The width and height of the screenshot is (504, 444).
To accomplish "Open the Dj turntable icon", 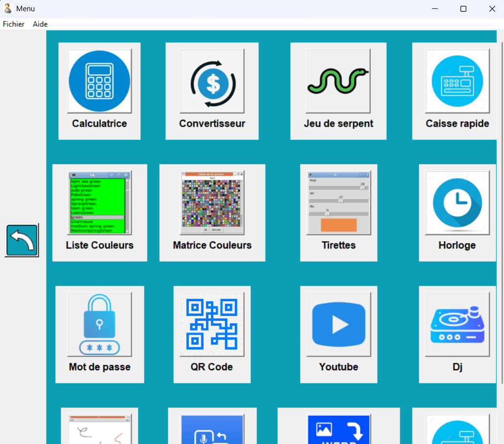I will coord(458,325).
